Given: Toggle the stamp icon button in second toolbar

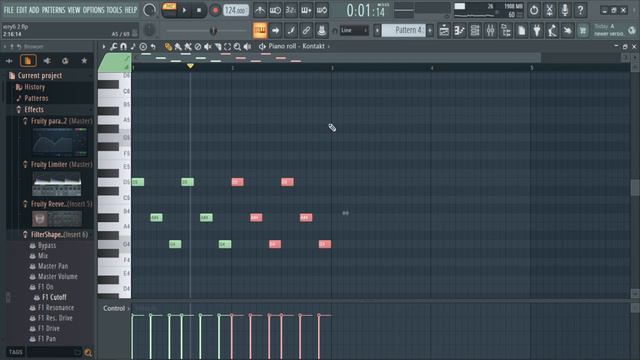Looking at the screenshot, I should point(322,30).
